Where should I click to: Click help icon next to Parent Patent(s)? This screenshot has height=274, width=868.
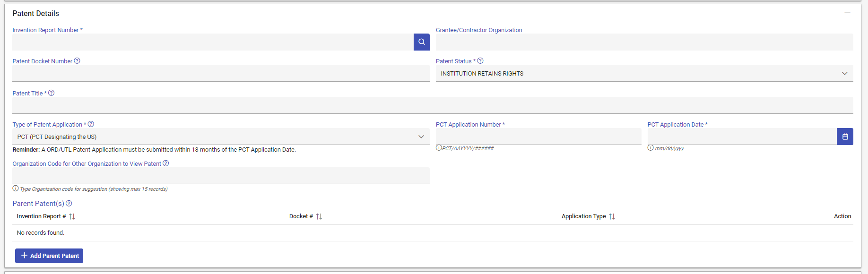coord(69,204)
